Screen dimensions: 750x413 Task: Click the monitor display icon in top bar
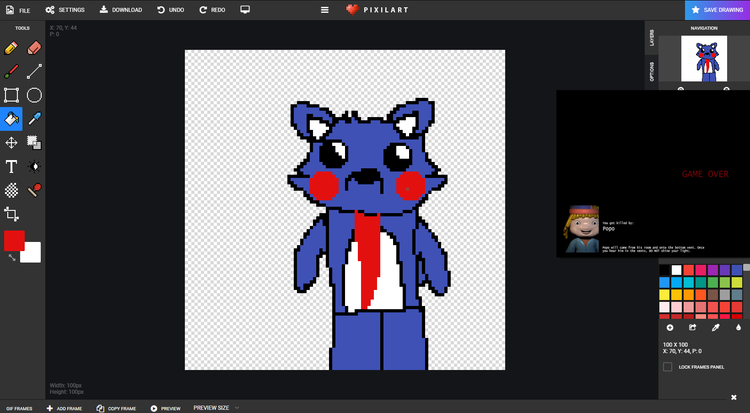[x=245, y=10]
